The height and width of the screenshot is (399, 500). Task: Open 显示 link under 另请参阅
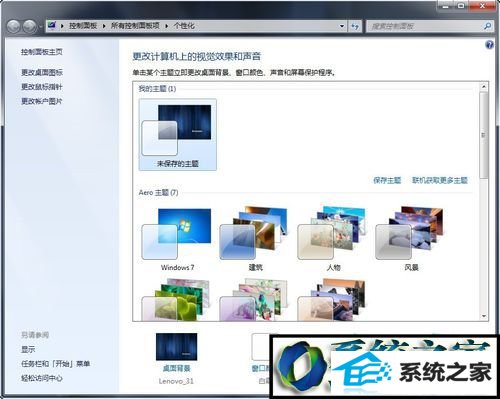coord(28,349)
